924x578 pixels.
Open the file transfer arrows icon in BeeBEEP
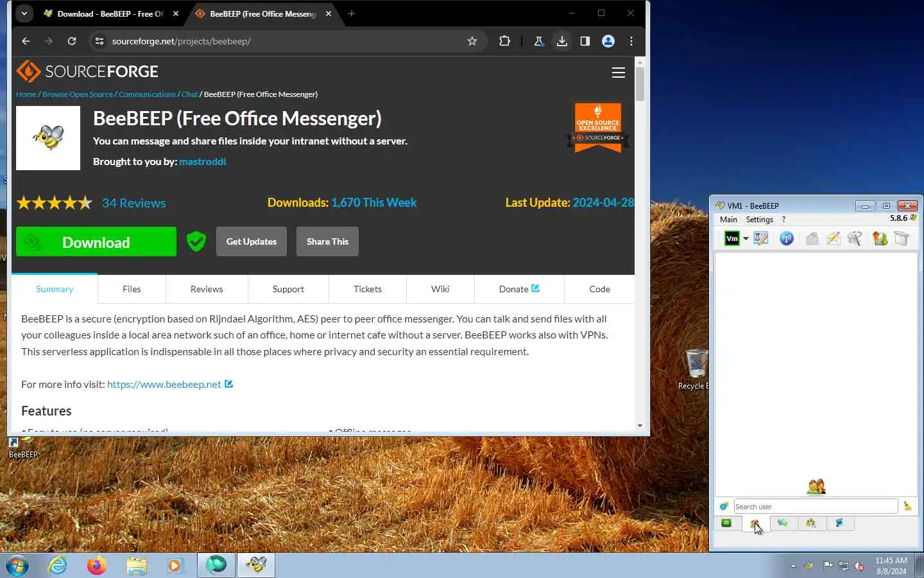click(x=880, y=238)
